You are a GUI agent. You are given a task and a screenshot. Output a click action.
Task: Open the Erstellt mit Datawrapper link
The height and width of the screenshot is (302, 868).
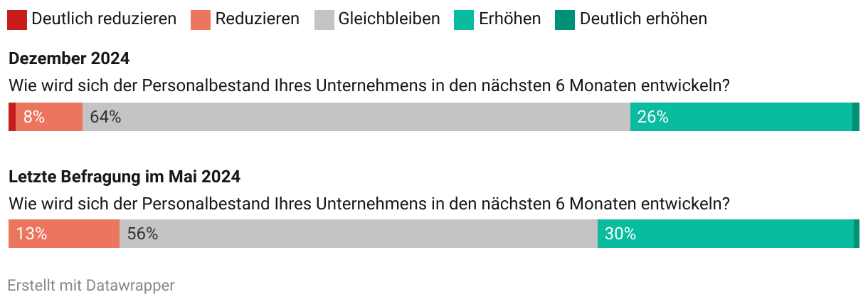point(91,286)
